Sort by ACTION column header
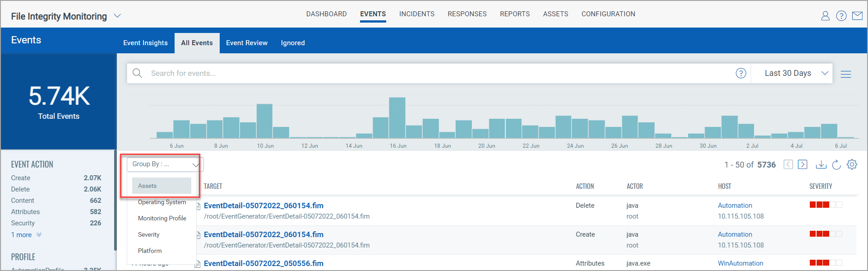868x271 pixels. (585, 186)
